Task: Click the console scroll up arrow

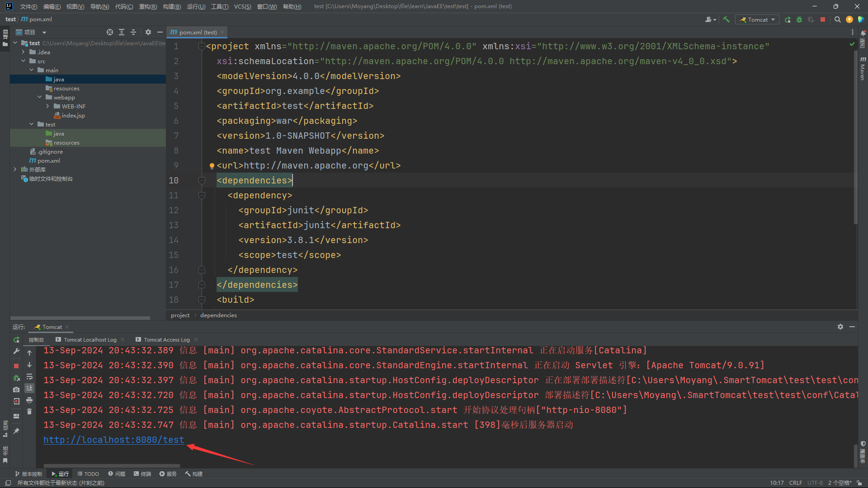Action: [x=29, y=352]
